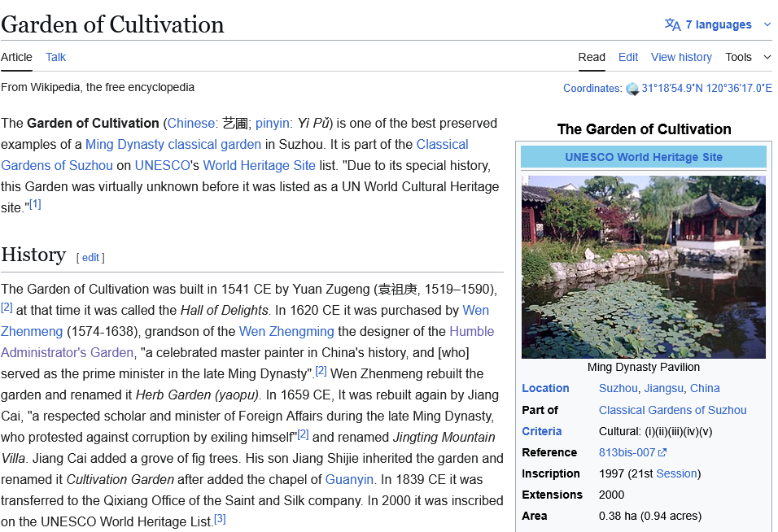Switch to the Talk tab

tap(55, 57)
